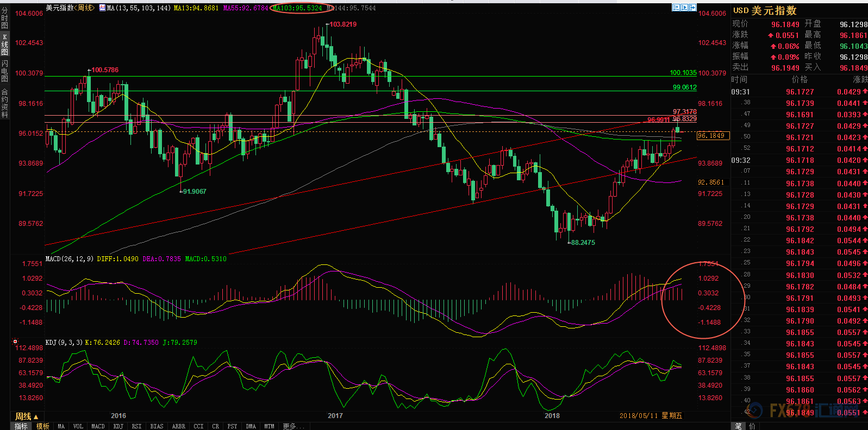
Task: Open the 合约资料 sidebar tab
Action: [x=5, y=103]
